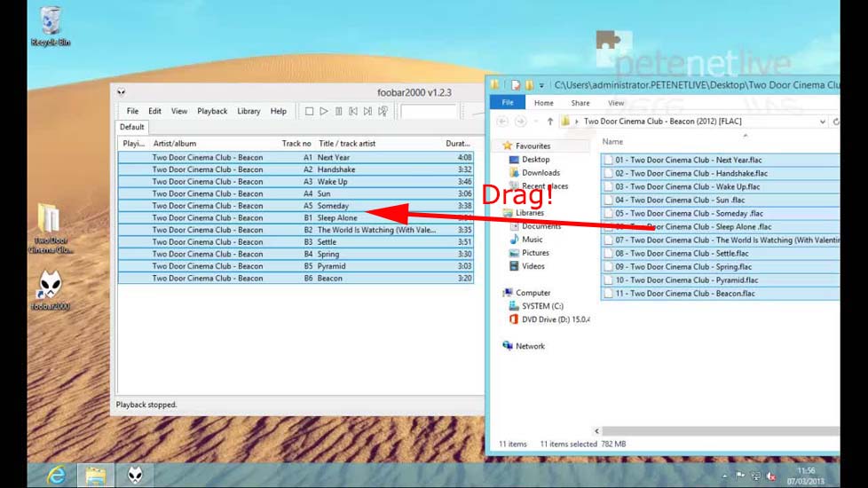The width and height of the screenshot is (868, 488).
Task: Select the Sun track in playlist
Action: click(296, 194)
